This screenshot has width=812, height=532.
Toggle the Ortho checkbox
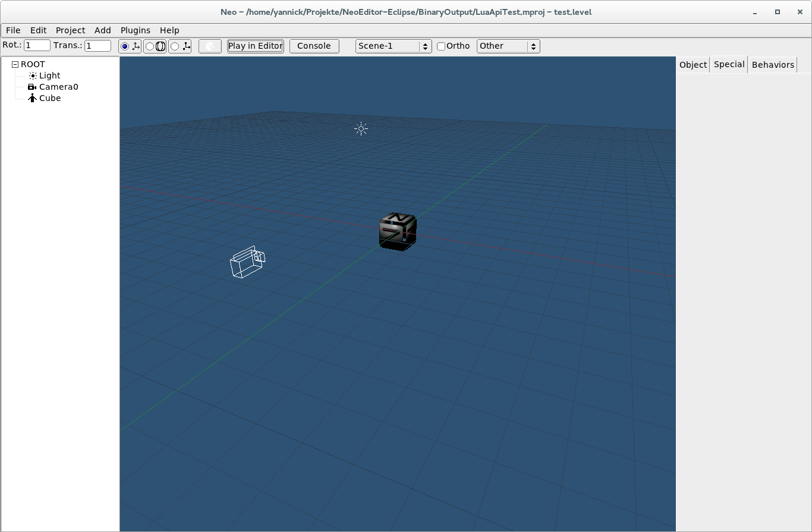(441, 46)
